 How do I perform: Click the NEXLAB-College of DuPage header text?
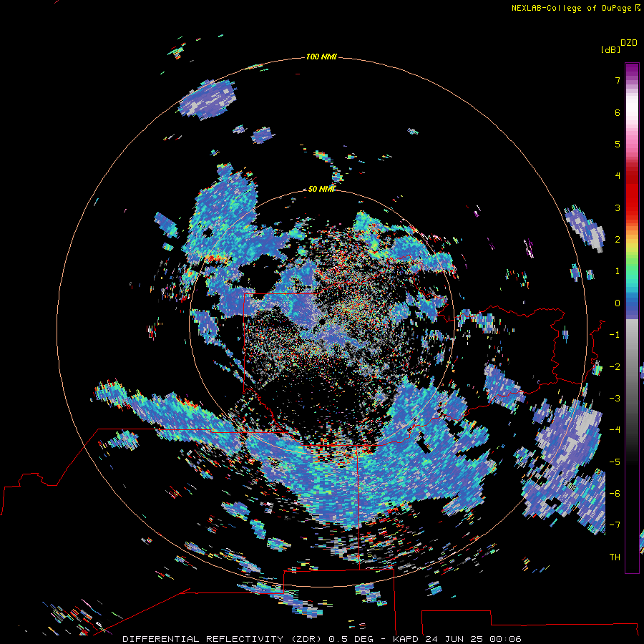pyautogui.click(x=575, y=8)
